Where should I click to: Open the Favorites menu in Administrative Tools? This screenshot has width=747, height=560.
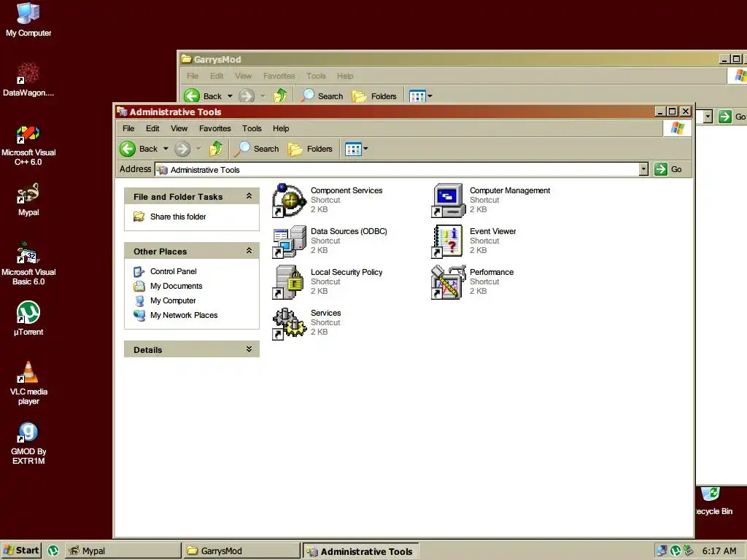click(x=215, y=128)
